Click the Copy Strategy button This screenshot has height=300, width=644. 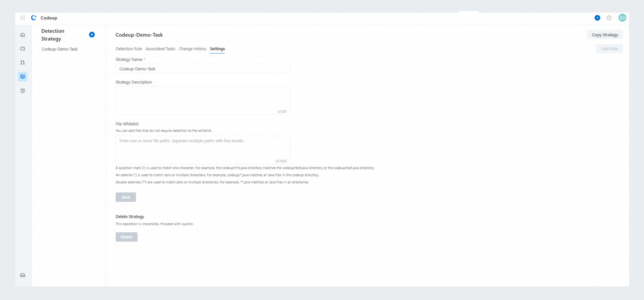[x=604, y=35]
